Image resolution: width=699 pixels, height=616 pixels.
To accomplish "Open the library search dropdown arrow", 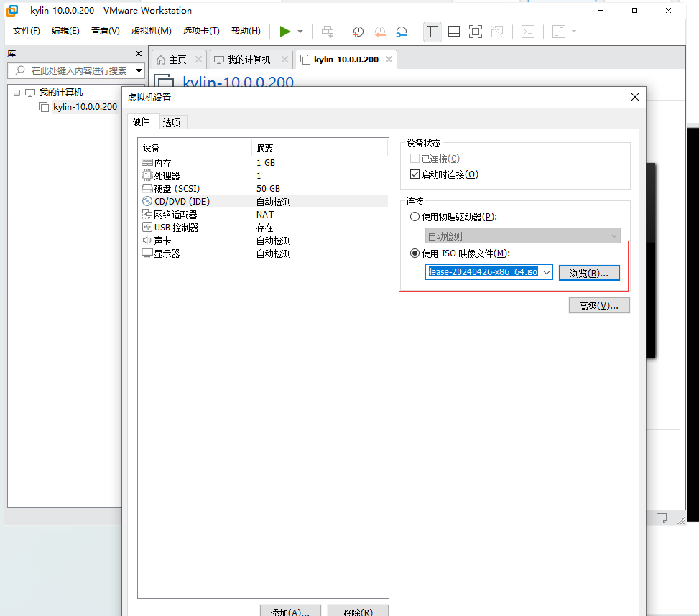I will 139,70.
